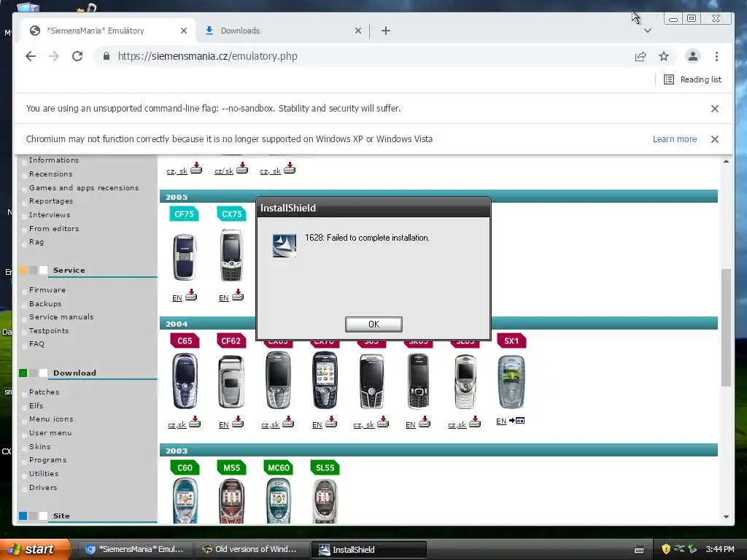Open Service manuals in the sidebar
This screenshot has width=747, height=560.
point(61,317)
